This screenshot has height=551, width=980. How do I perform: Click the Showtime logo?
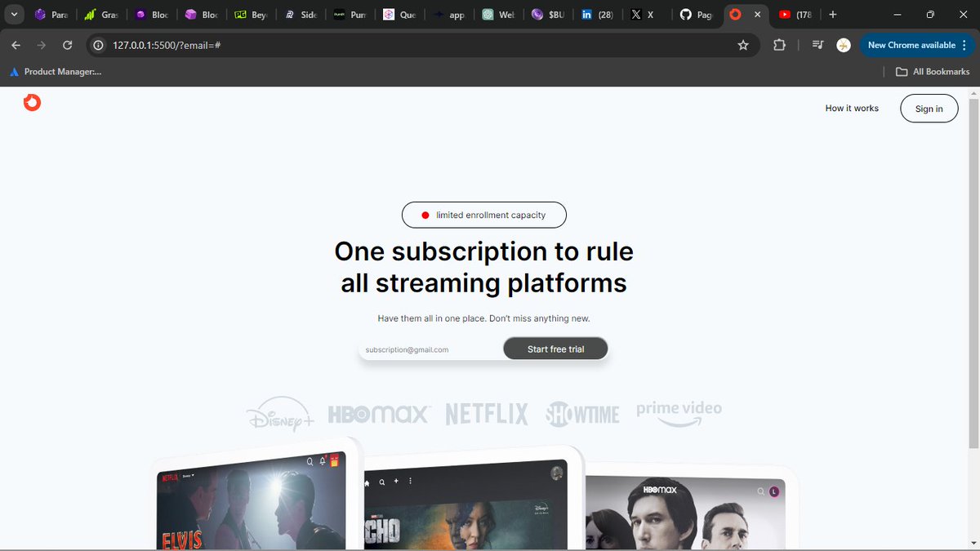tap(582, 414)
